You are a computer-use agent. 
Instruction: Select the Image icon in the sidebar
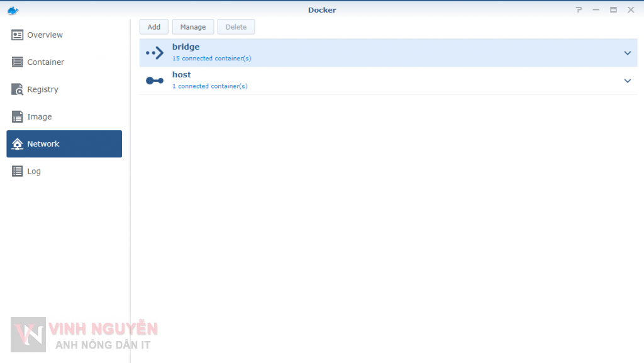(18, 117)
